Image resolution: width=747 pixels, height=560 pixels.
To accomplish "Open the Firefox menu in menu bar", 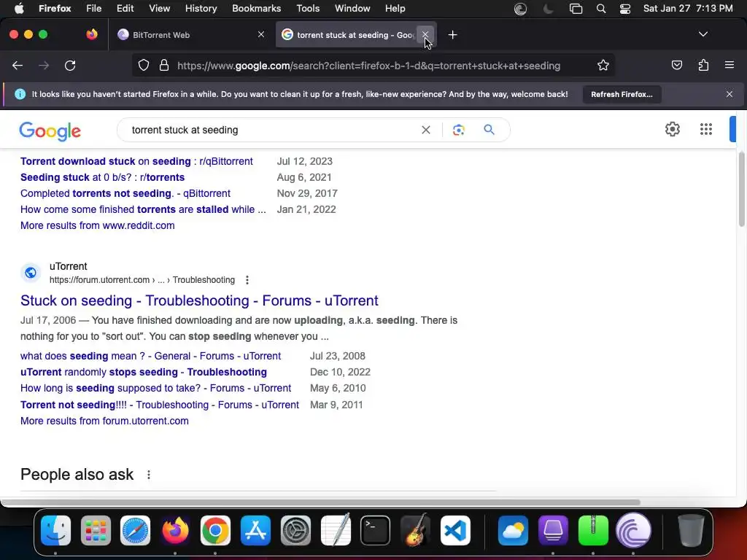I will click(x=55, y=8).
